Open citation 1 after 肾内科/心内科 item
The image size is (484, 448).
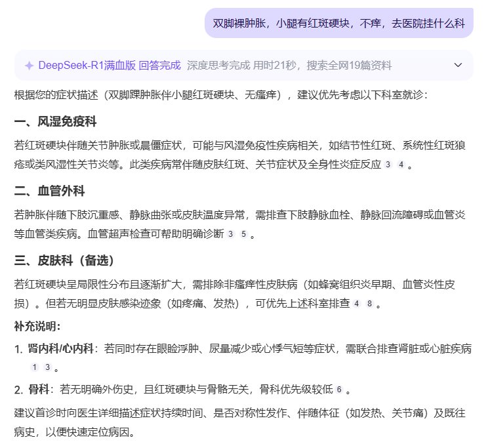pyautogui.click(x=35, y=367)
